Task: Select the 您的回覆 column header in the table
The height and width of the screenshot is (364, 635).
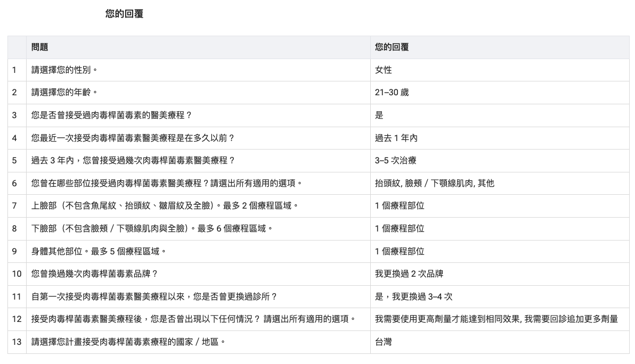Action: click(x=392, y=47)
